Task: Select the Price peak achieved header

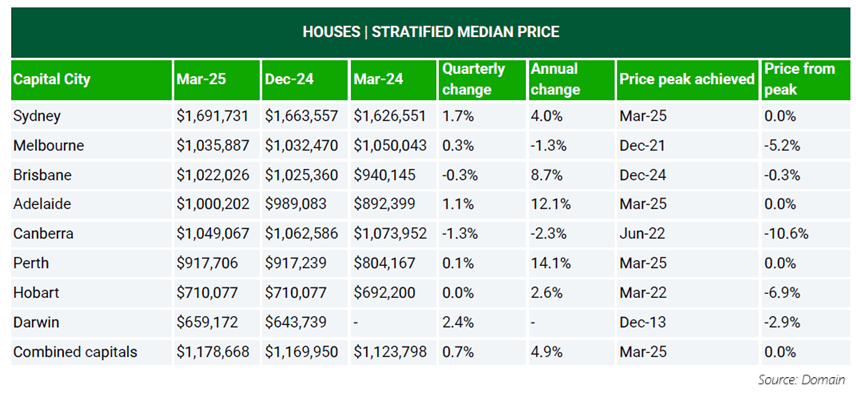Action: click(688, 80)
